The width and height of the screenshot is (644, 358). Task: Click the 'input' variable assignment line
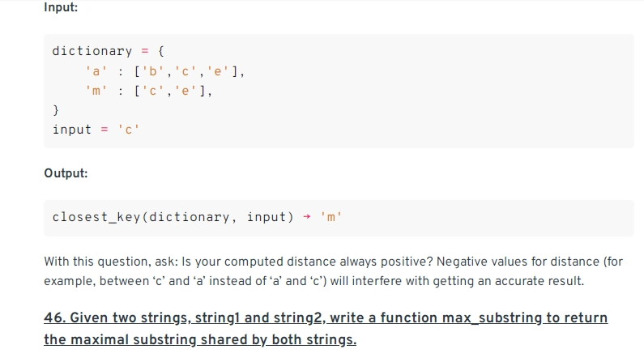[96, 130]
